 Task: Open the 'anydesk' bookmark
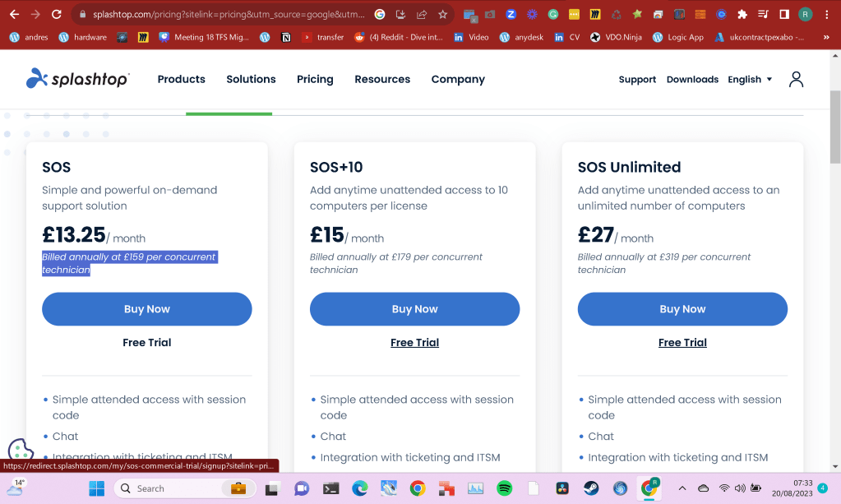coord(521,37)
